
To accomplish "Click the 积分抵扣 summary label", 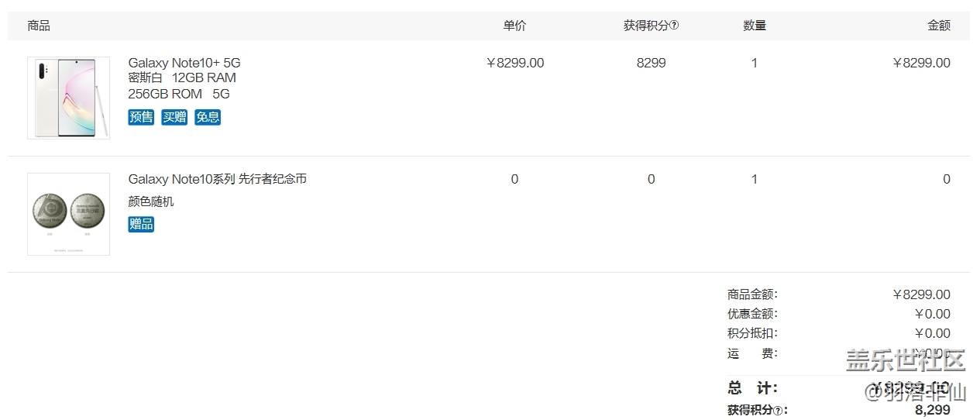I will [751, 333].
